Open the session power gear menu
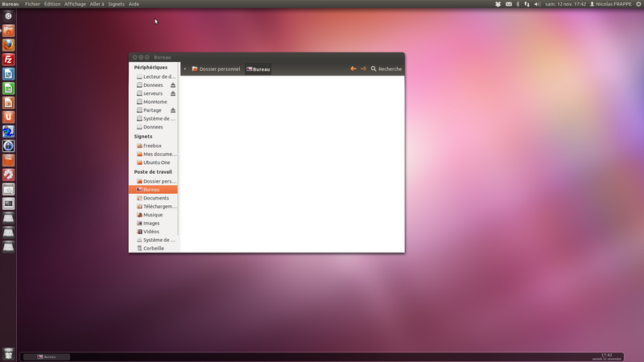This screenshot has width=644, height=362. point(638,4)
